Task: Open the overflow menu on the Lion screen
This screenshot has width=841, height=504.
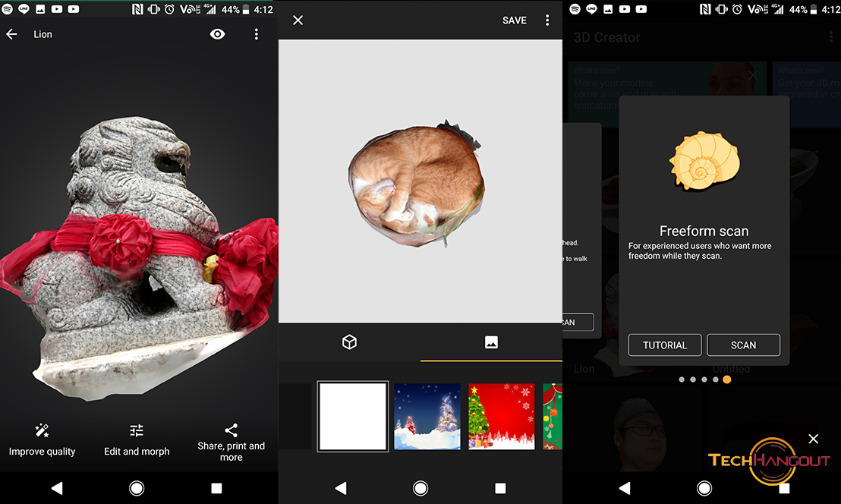Action: pos(257,34)
